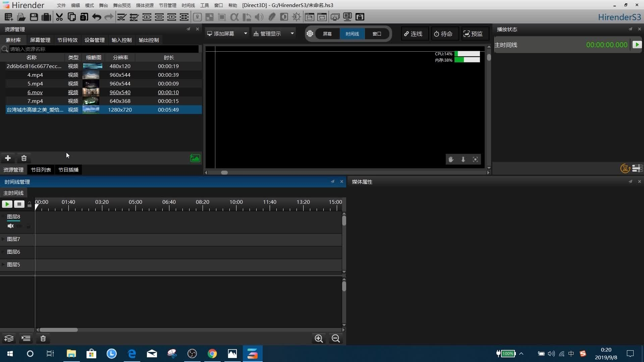This screenshot has width=644, height=362.
Task: Open project using the folder toolbar icon
Action: click(x=21, y=17)
